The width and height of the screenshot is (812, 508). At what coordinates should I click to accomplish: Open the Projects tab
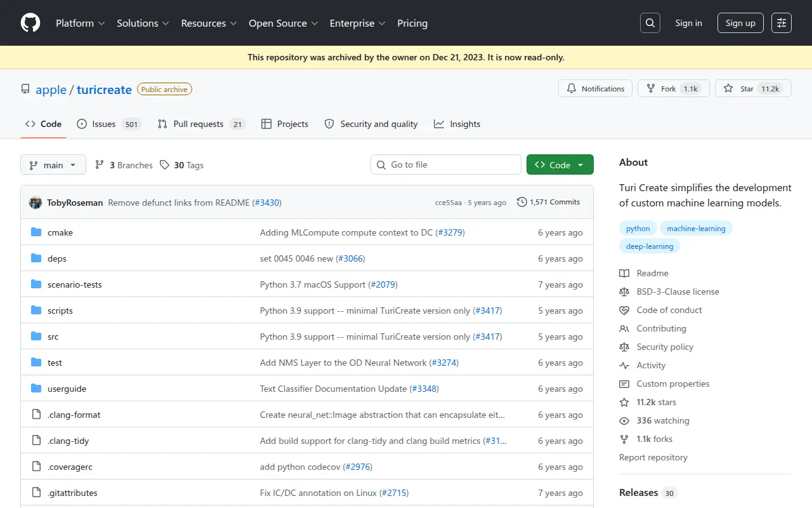point(285,124)
